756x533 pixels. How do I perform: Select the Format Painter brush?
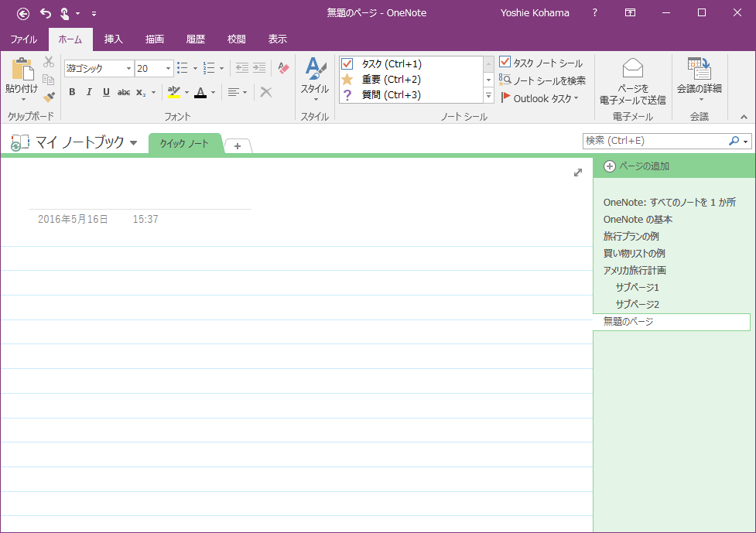[48, 97]
